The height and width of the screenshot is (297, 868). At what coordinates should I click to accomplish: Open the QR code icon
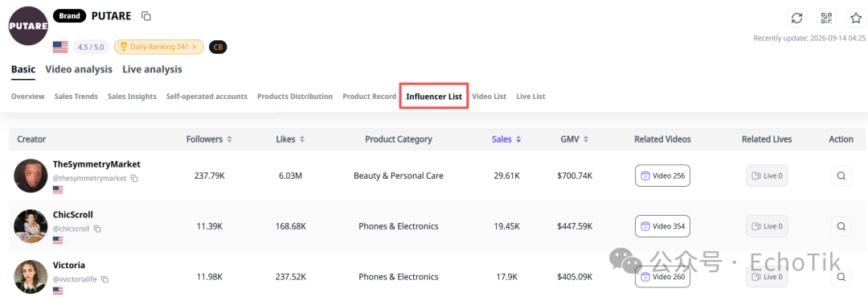click(x=826, y=18)
